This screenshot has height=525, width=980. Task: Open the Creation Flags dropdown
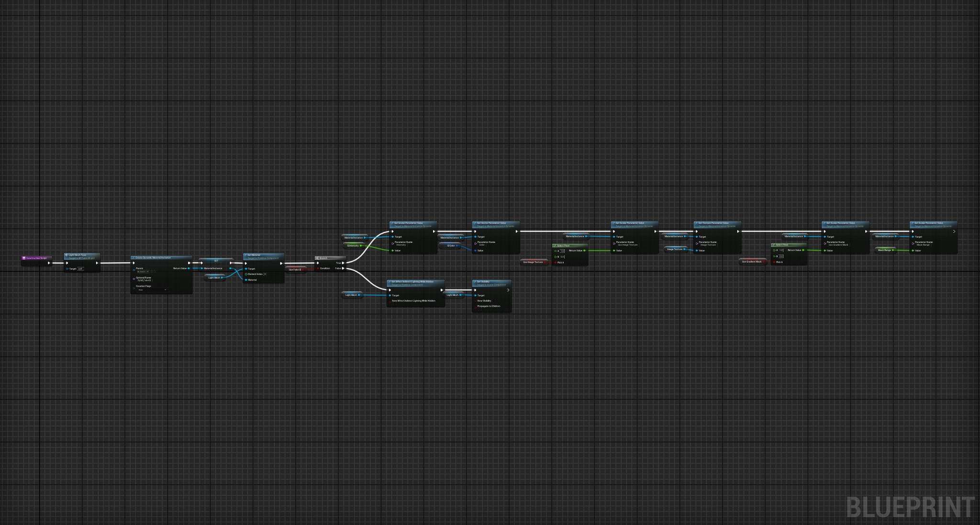click(x=152, y=290)
